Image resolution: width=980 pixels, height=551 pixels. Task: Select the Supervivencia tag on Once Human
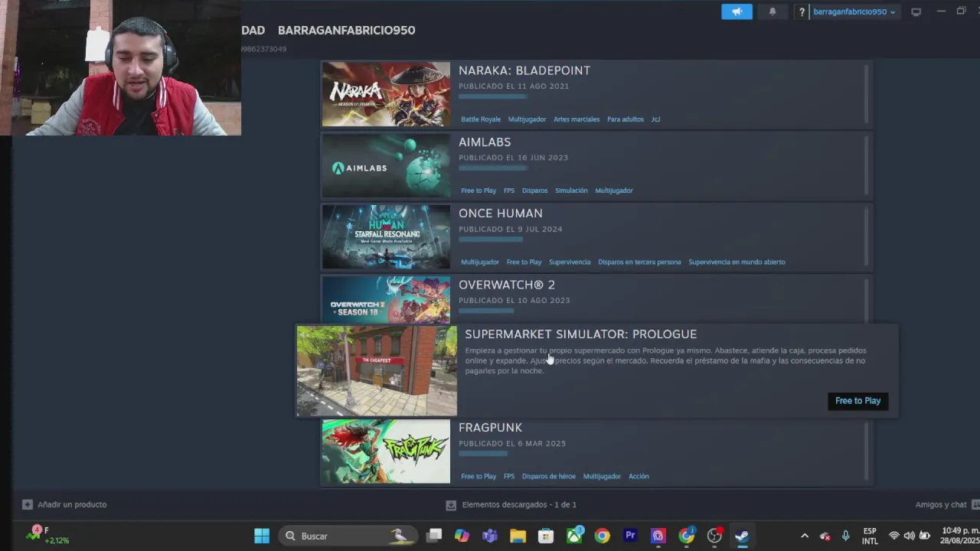pyautogui.click(x=570, y=262)
